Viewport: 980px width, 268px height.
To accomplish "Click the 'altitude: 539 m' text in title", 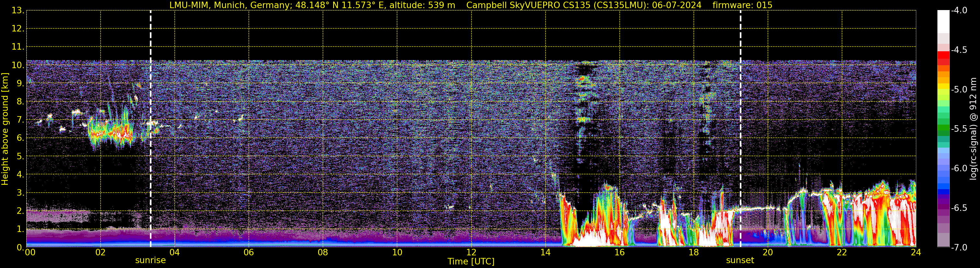I will click(422, 5).
